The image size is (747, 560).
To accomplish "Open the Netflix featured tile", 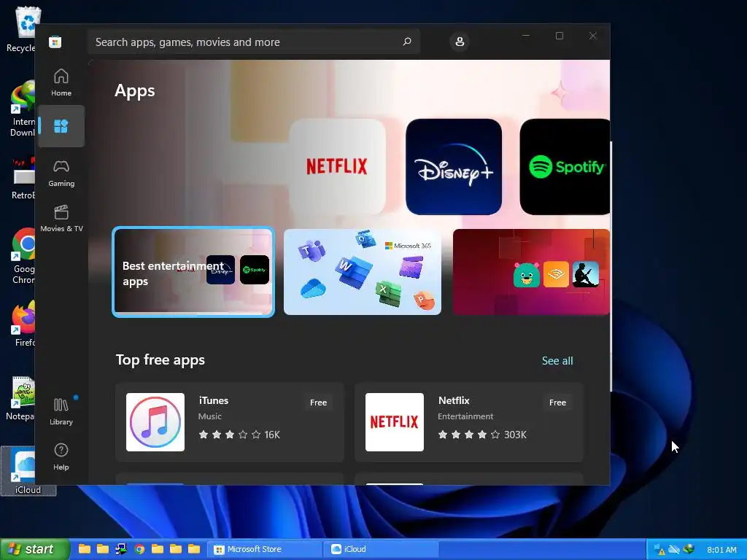I will pyautogui.click(x=337, y=167).
